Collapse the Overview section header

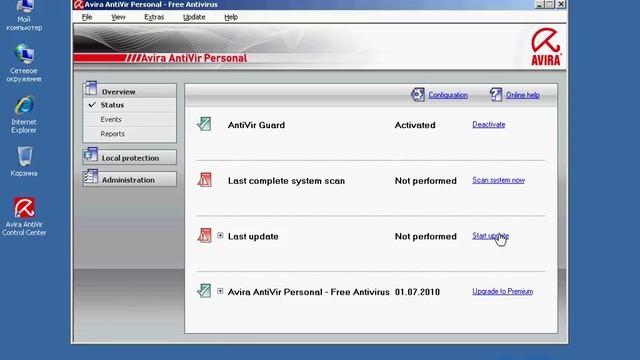click(130, 91)
